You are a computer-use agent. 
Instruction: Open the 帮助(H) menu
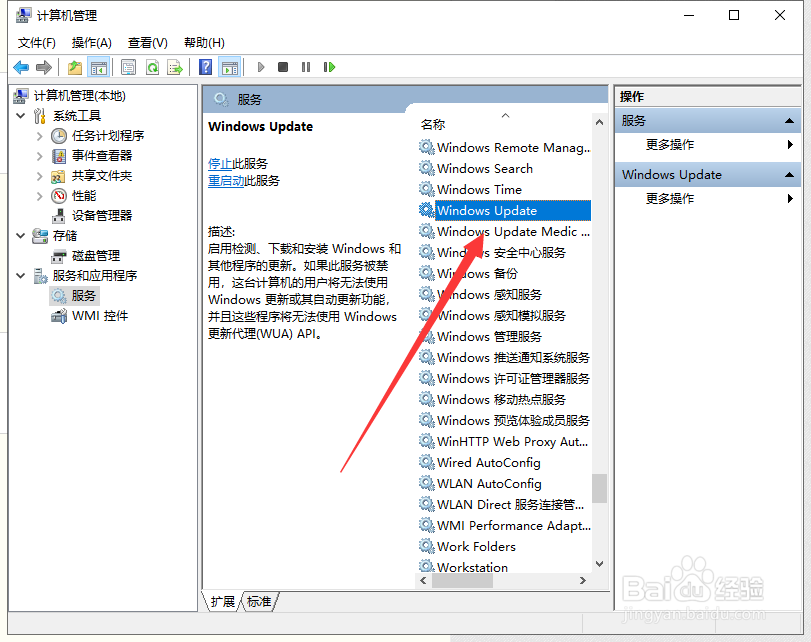click(204, 43)
